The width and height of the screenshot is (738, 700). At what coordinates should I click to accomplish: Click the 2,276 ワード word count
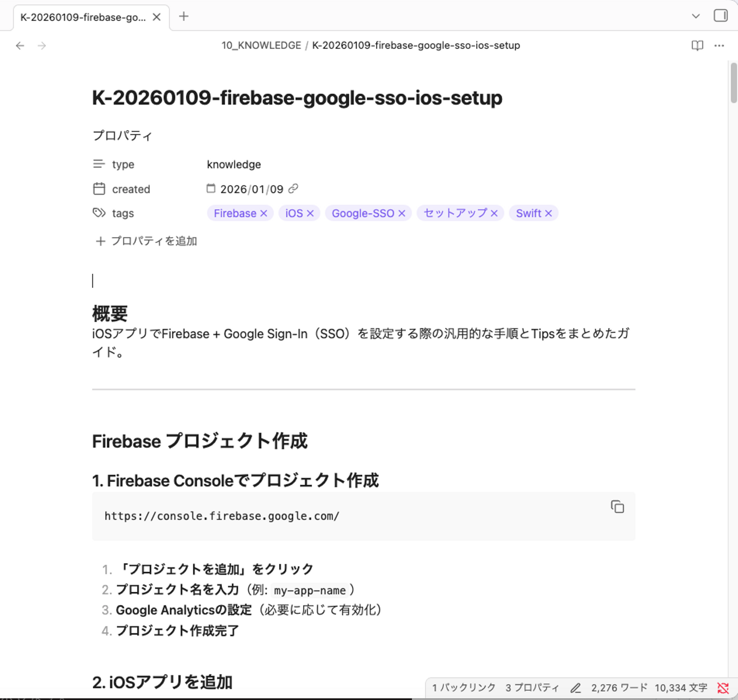click(619, 688)
